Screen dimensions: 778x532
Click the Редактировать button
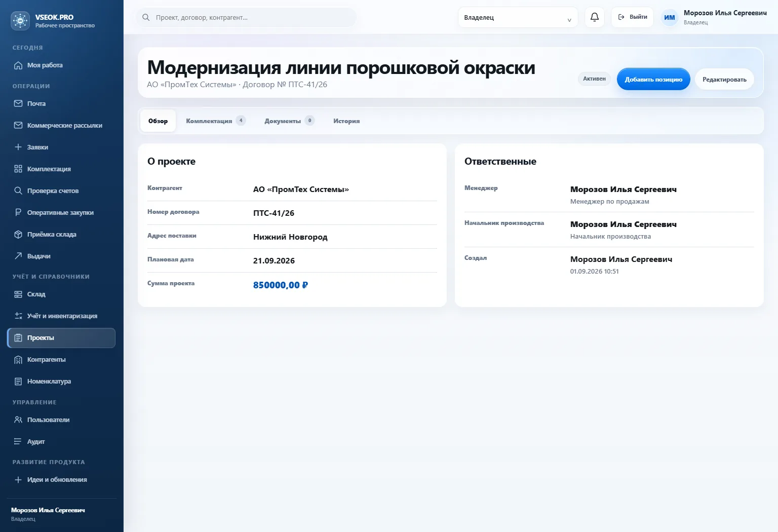click(x=724, y=80)
